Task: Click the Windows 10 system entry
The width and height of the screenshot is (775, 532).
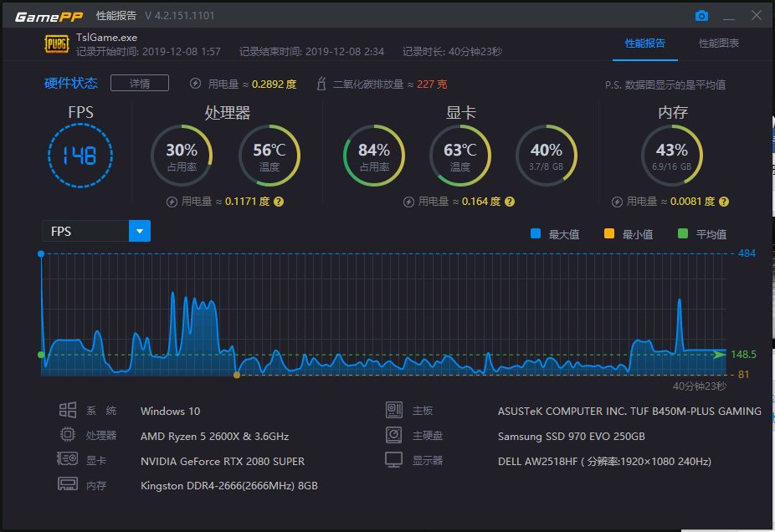Action: coord(170,411)
